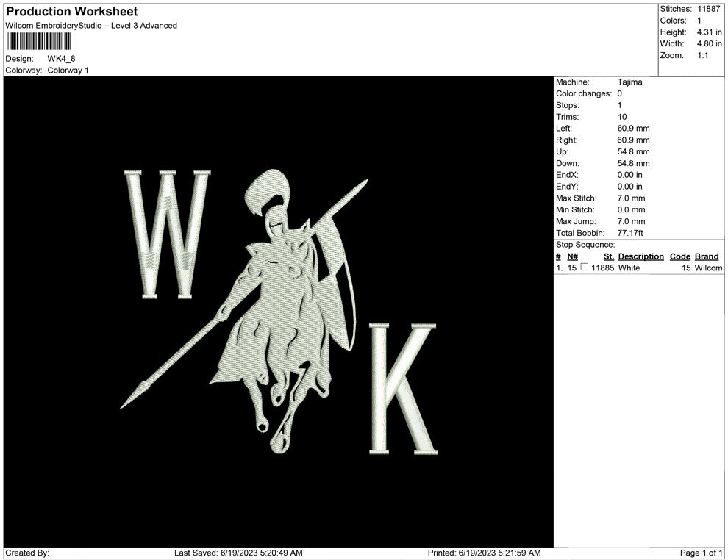Click the Description column header

pos(640,256)
